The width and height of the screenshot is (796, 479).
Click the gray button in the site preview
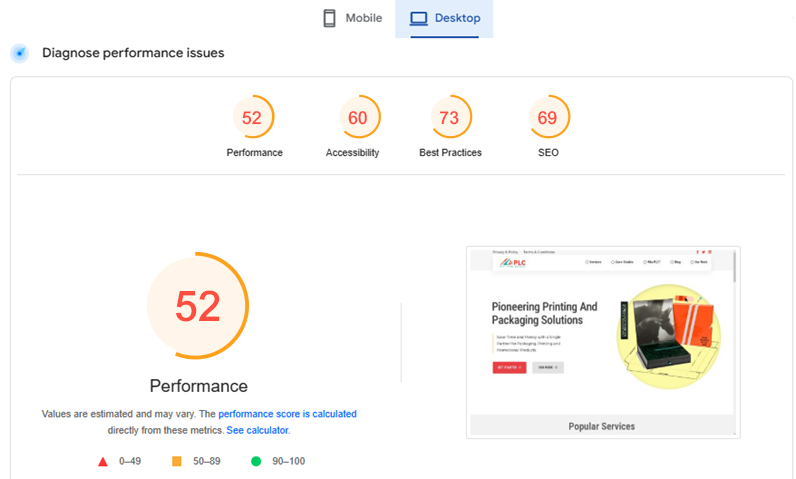[548, 367]
